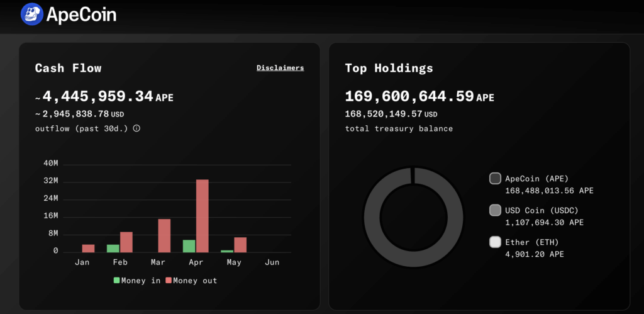Click the Ether (ETH) color swatch
This screenshot has height=314, width=644.
click(495, 242)
